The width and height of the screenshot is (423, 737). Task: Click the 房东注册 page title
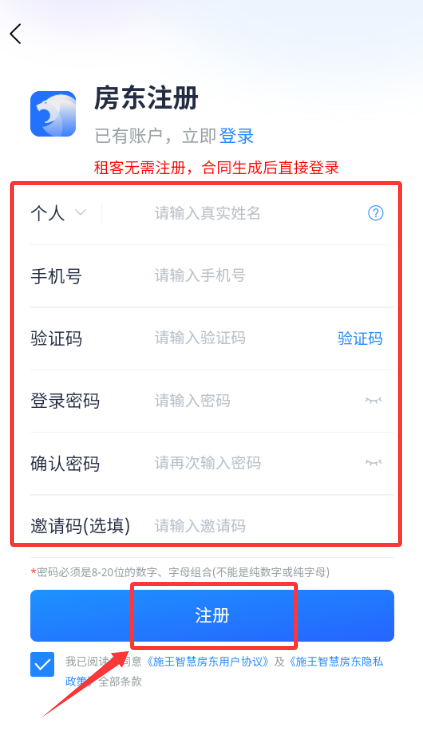[x=146, y=98]
